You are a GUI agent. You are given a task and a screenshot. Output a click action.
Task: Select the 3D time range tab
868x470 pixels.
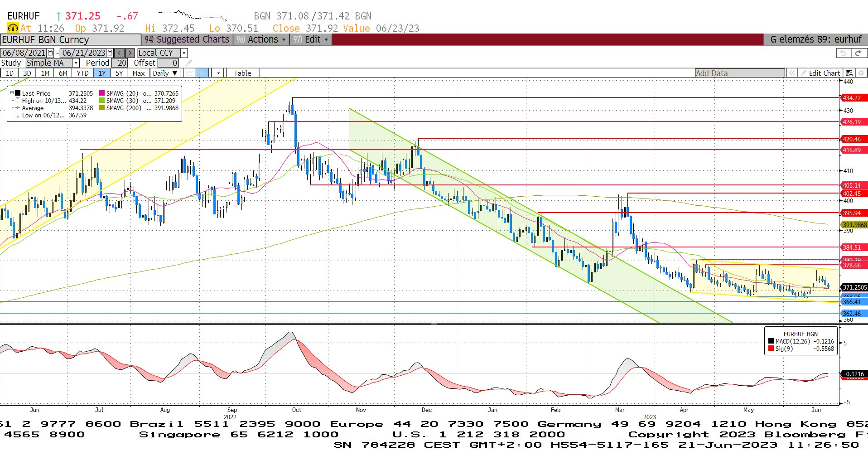click(x=27, y=73)
